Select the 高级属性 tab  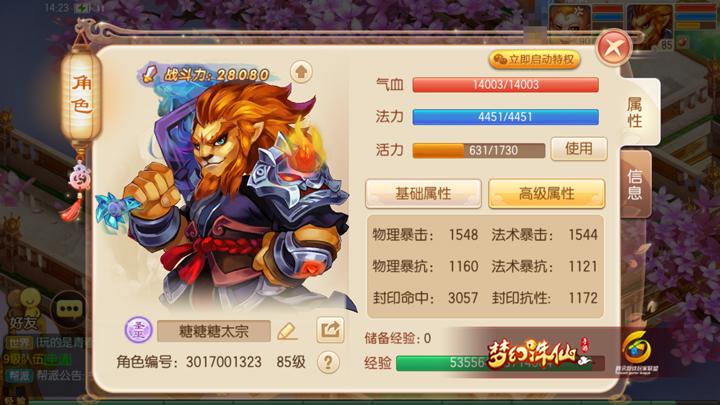[x=546, y=194]
